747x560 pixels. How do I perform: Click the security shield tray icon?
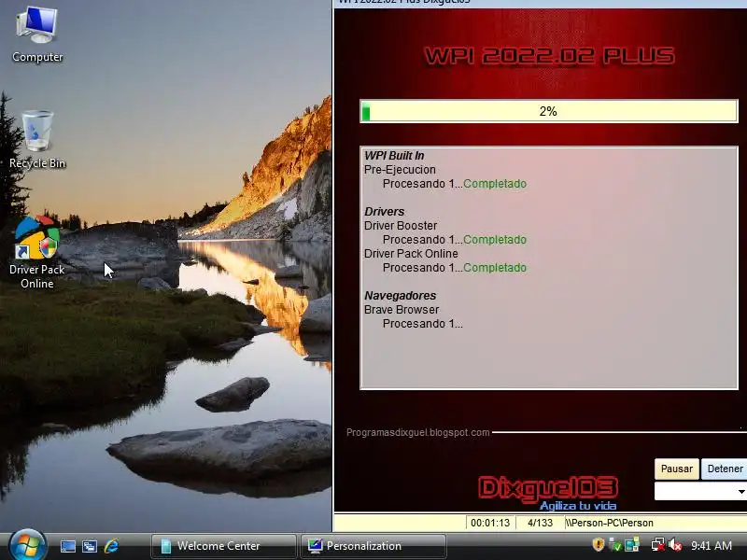(599, 545)
